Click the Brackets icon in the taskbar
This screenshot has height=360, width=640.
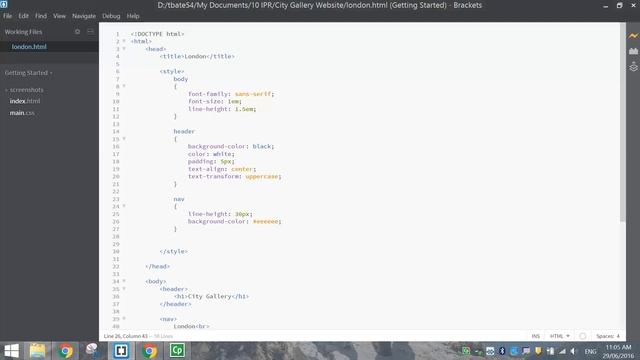(x=121, y=351)
